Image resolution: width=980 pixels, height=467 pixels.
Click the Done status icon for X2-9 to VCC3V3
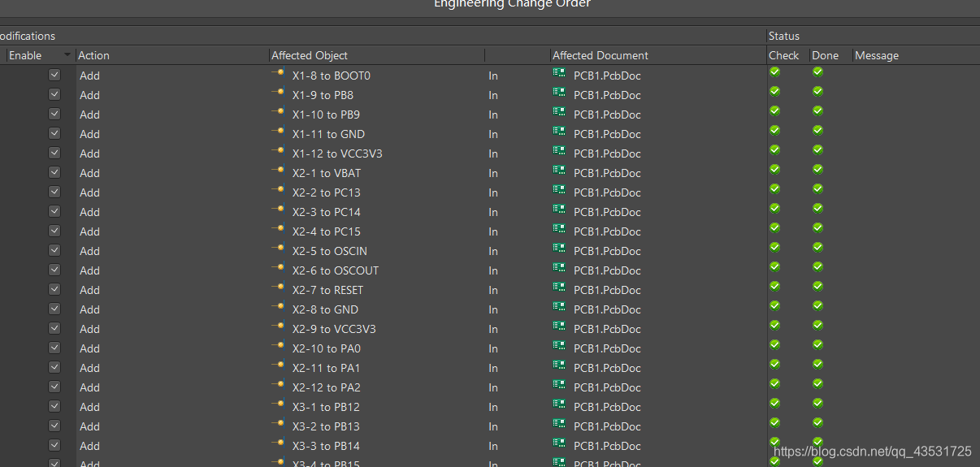point(817,325)
